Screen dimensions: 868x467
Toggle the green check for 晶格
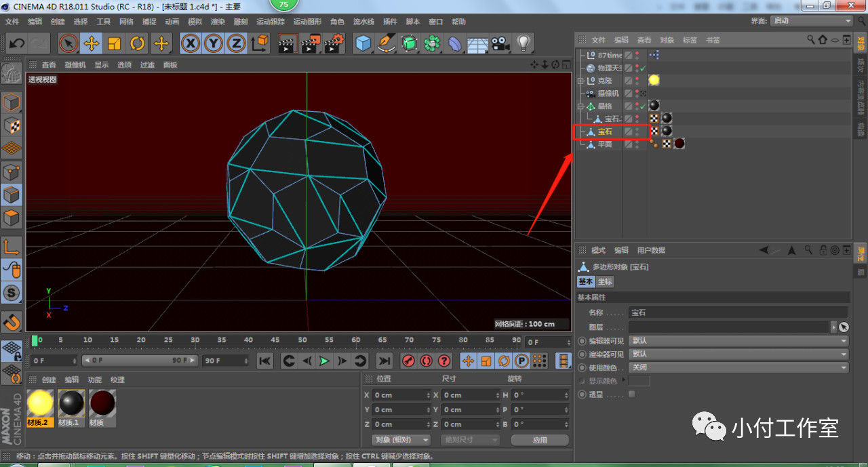click(x=642, y=106)
